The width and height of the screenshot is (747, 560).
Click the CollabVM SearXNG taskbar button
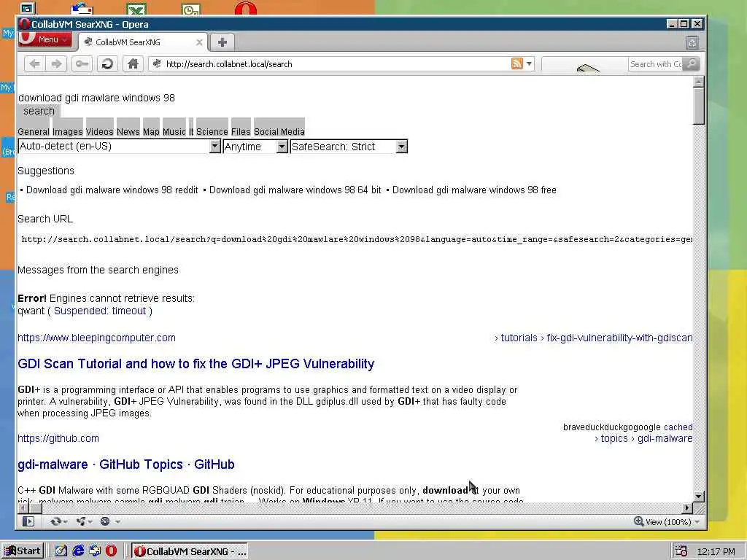190,551
